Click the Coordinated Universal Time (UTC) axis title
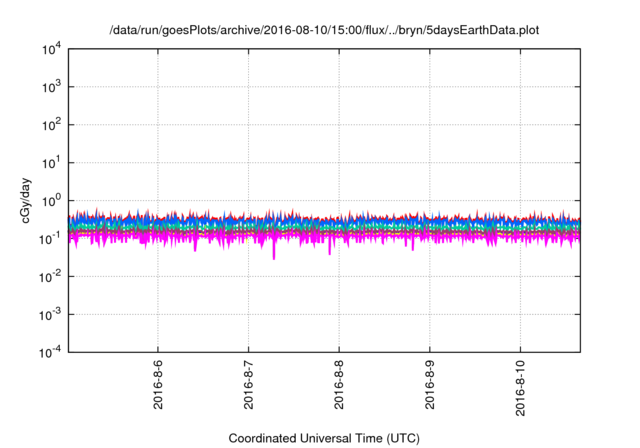Screen dimensions: 640x448 pos(324,438)
